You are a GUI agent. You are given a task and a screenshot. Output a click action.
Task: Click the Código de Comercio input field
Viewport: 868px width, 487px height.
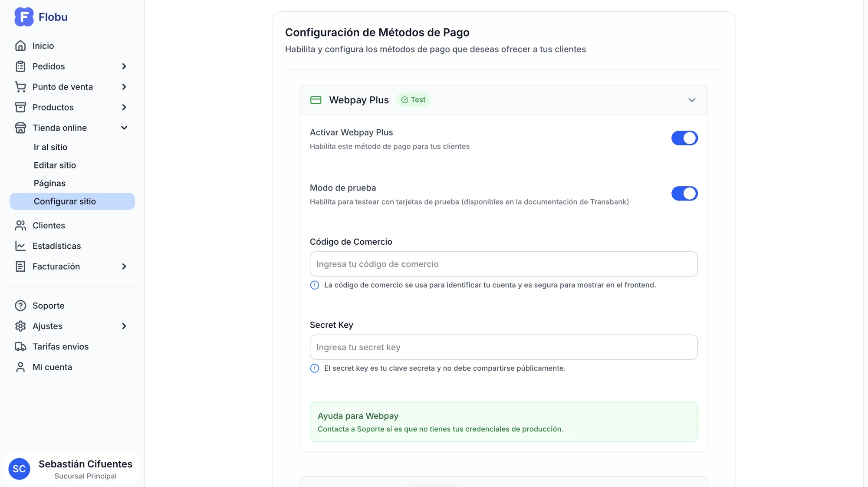(x=503, y=264)
